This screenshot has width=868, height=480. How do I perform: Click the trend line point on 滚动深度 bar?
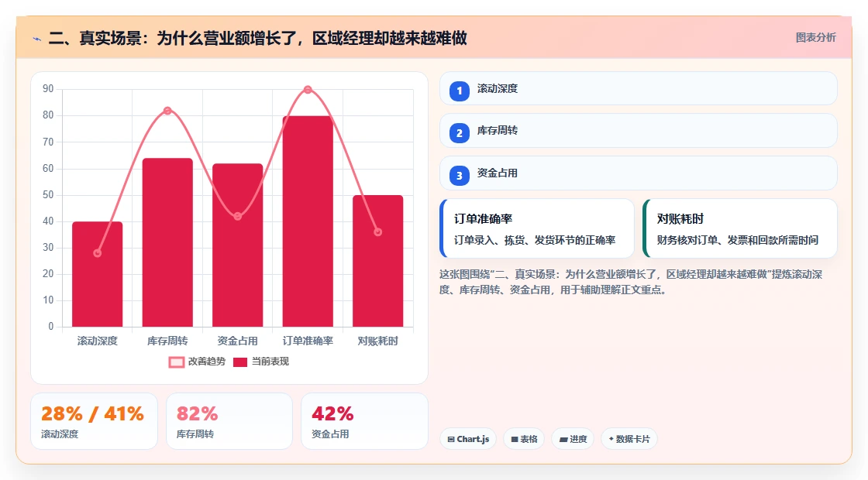(98, 253)
